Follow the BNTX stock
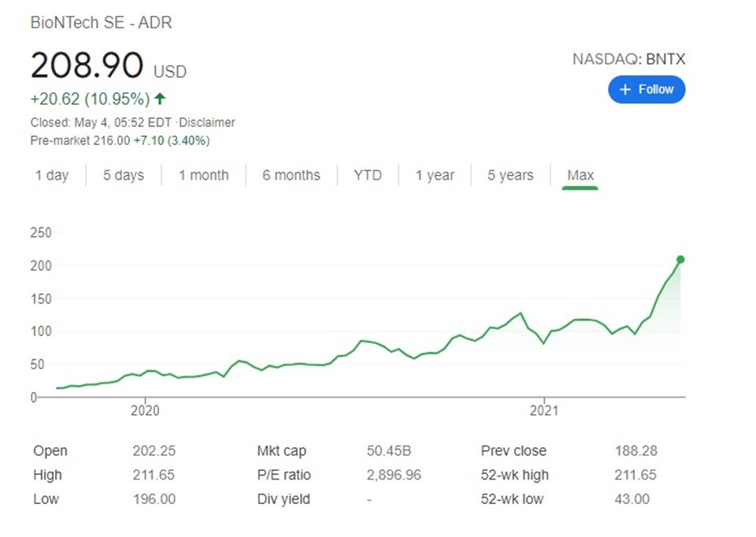Image resolution: width=756 pixels, height=537 pixels. (x=647, y=90)
